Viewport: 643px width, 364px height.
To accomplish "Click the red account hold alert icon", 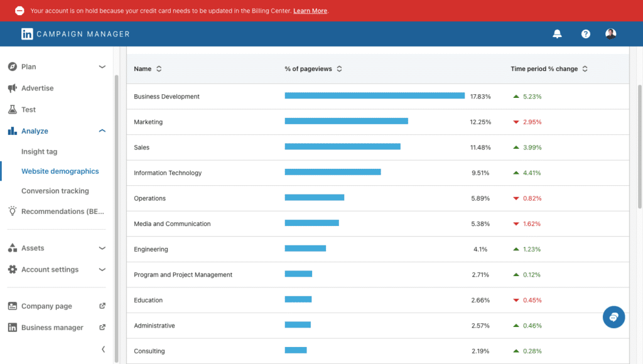I will click(x=19, y=11).
